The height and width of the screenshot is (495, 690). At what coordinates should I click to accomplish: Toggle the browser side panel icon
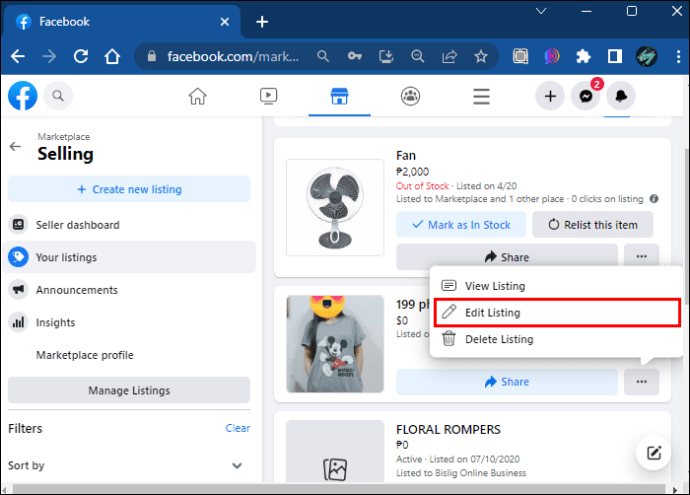[615, 56]
